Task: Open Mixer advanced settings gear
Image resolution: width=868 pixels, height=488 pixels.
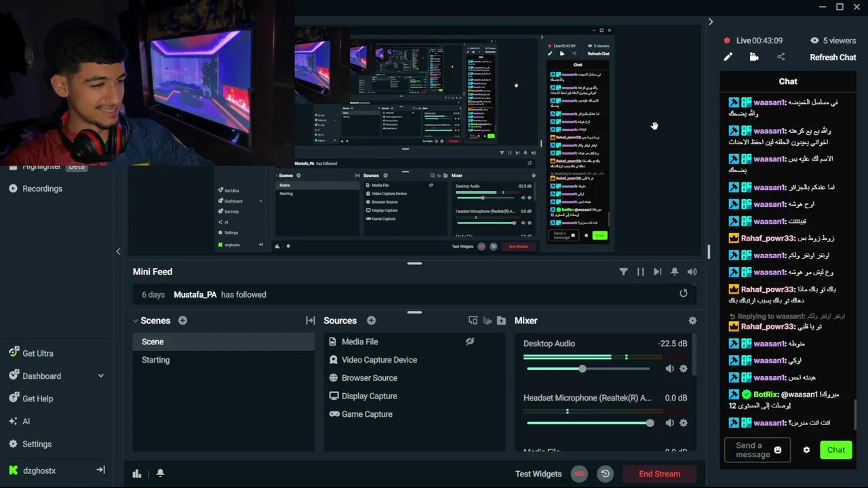Action: click(692, 321)
